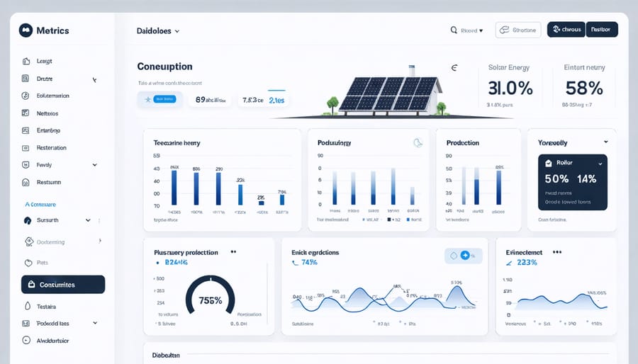Viewport: 638px width, 364px height.
Task: Expand the Fevidy sidebar item chevron
Action: point(94,165)
